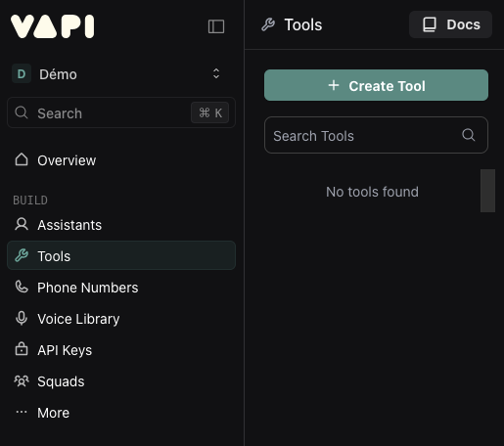
Task: Click the Squads group icon
Action: [22, 380]
